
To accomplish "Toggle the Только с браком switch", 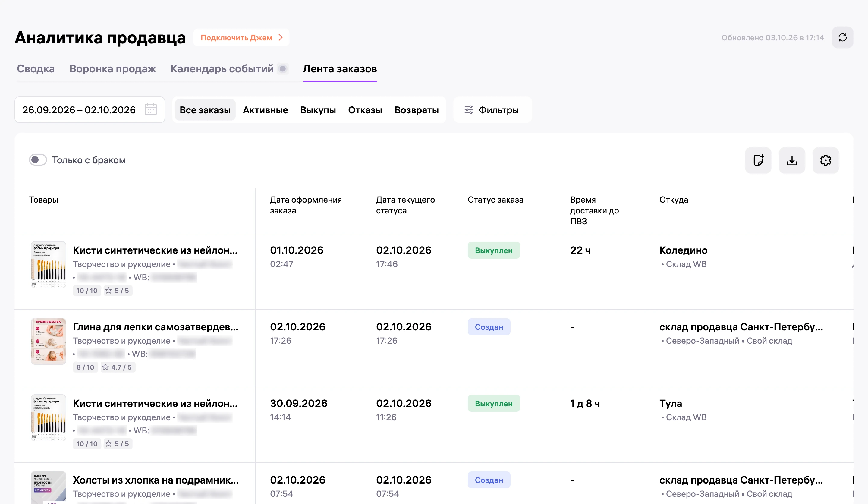I will pos(38,160).
